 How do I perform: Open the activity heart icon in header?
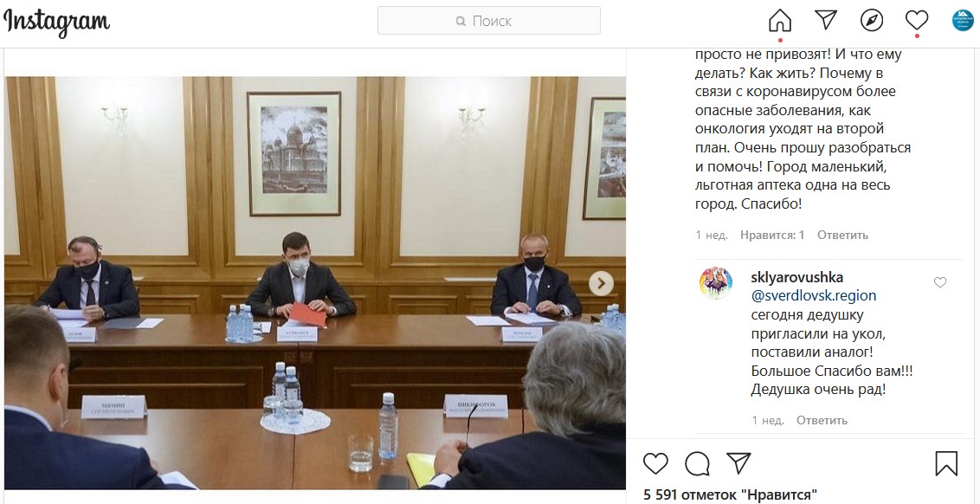click(x=917, y=21)
